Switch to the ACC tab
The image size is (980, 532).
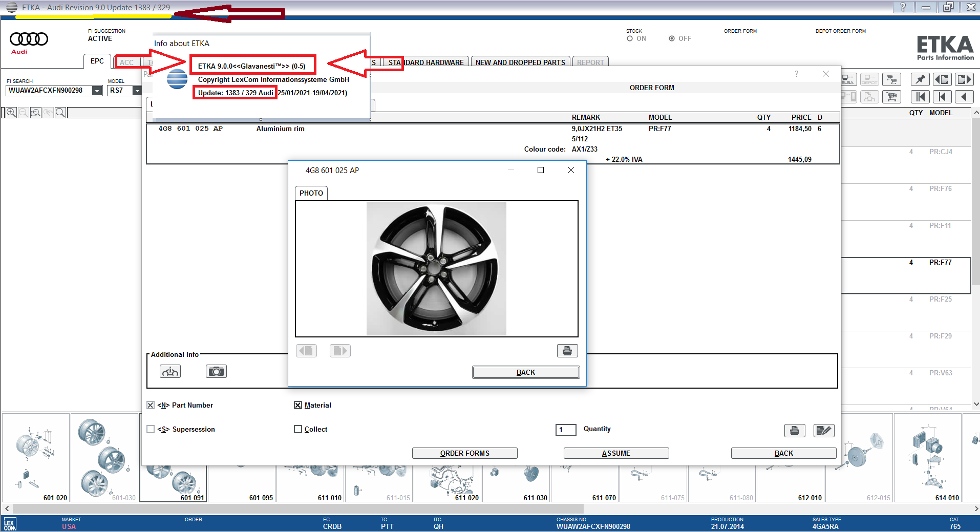126,62
